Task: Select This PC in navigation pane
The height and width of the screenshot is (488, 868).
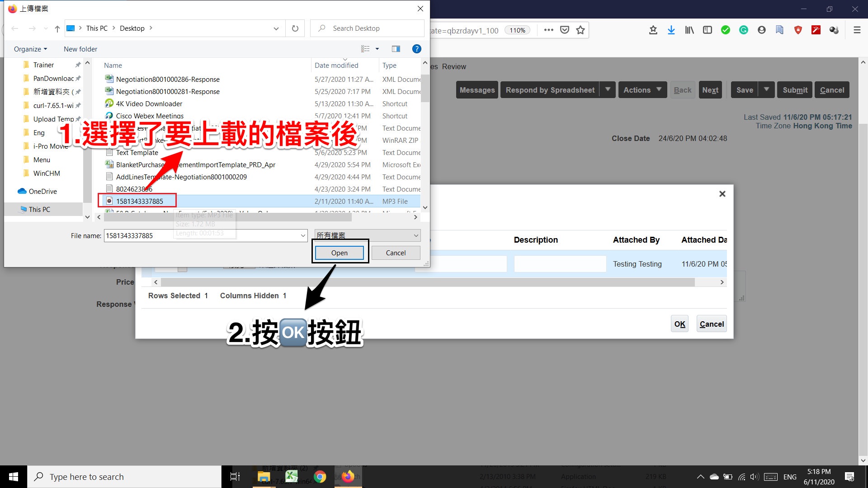Action: coord(39,209)
